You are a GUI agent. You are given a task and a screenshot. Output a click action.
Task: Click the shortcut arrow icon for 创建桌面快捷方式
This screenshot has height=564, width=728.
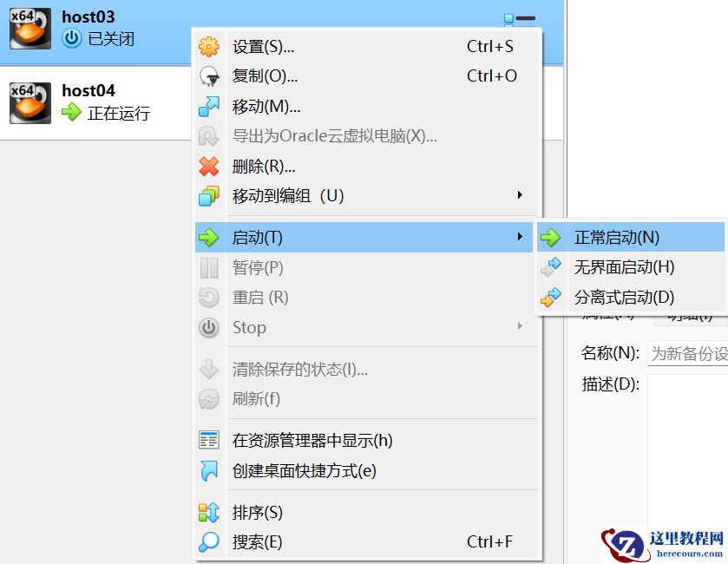pyautogui.click(x=208, y=470)
